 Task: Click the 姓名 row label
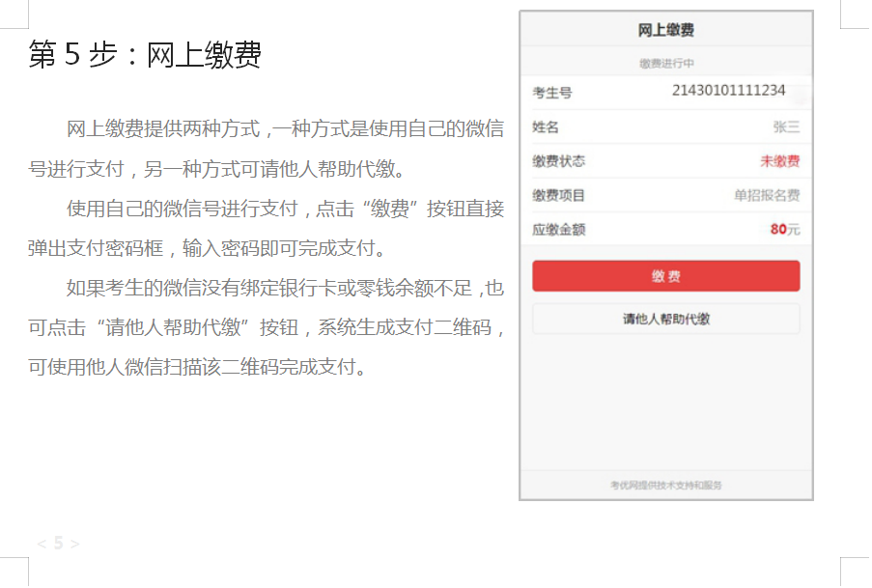[x=546, y=127]
